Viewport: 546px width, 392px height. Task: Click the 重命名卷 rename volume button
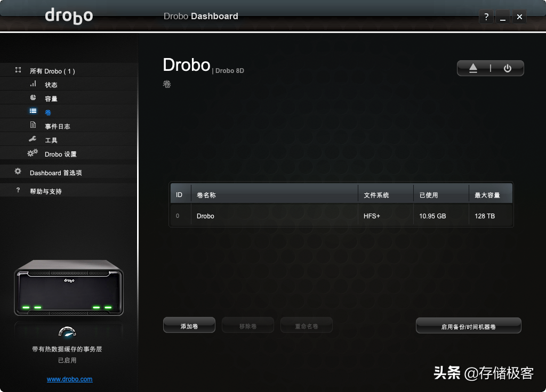click(307, 325)
